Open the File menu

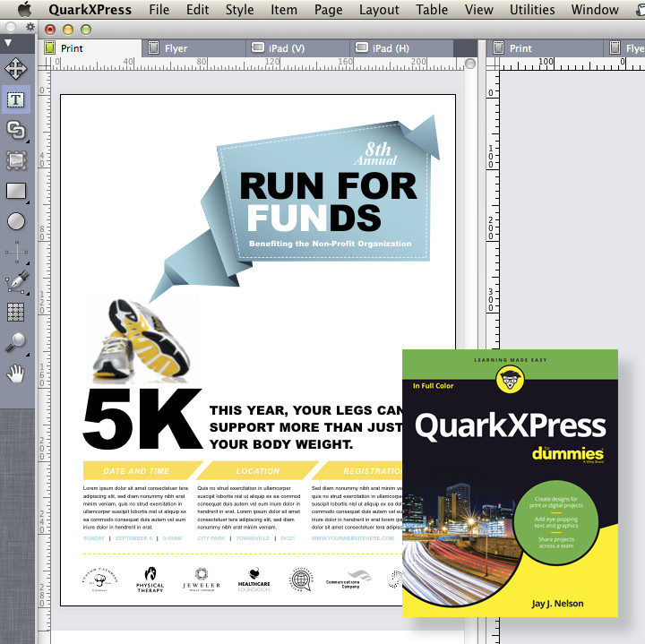click(x=159, y=10)
